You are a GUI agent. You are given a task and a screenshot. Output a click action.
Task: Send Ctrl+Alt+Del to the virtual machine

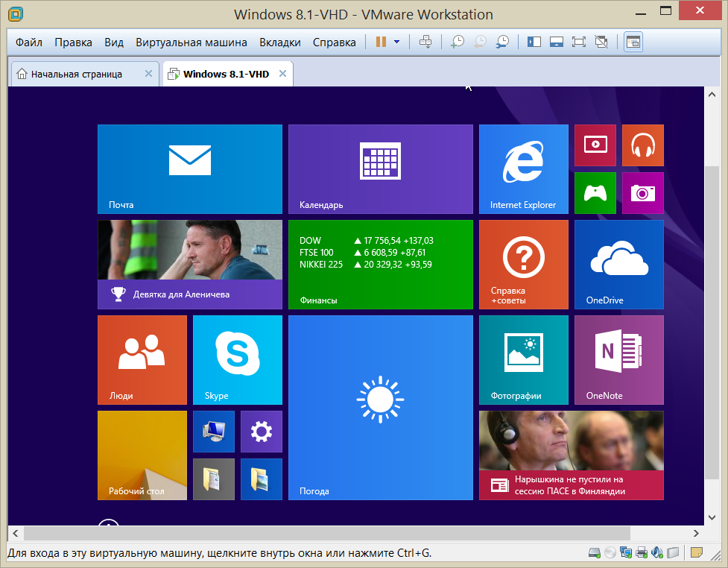pos(425,42)
